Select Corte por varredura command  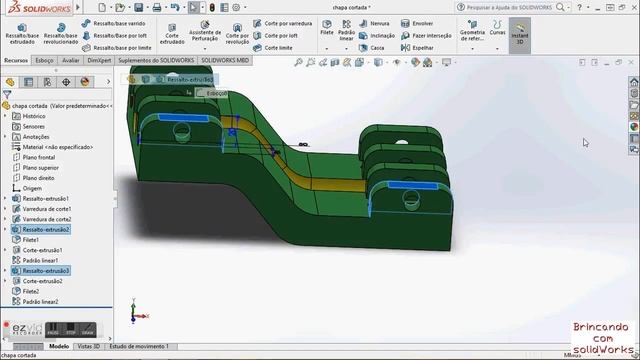pos(282,24)
